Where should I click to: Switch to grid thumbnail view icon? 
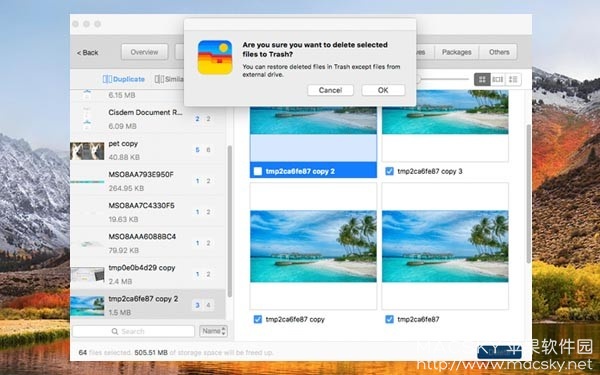point(482,80)
